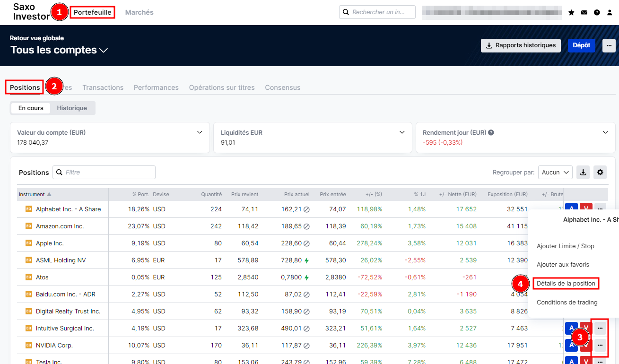Open the header three-dots more button
The width and height of the screenshot is (619, 364).
(609, 45)
